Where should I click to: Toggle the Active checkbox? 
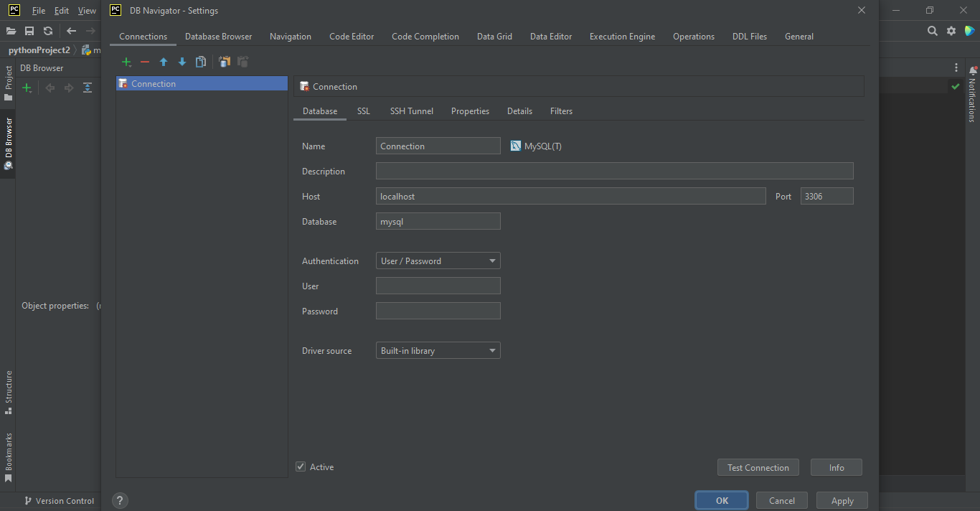point(300,467)
